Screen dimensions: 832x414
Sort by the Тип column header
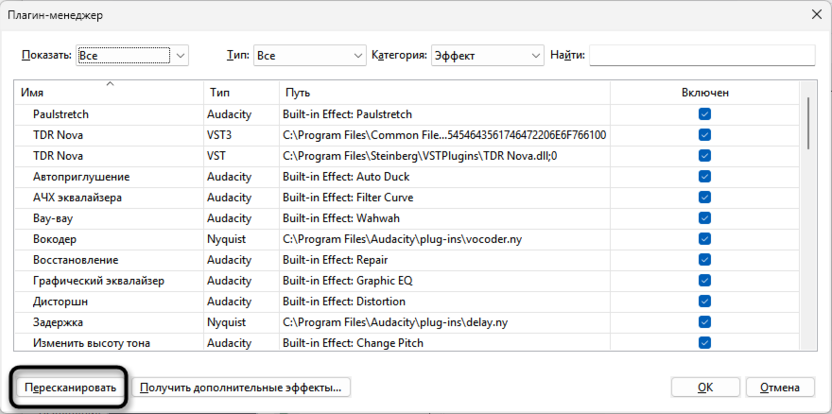pyautogui.click(x=241, y=92)
